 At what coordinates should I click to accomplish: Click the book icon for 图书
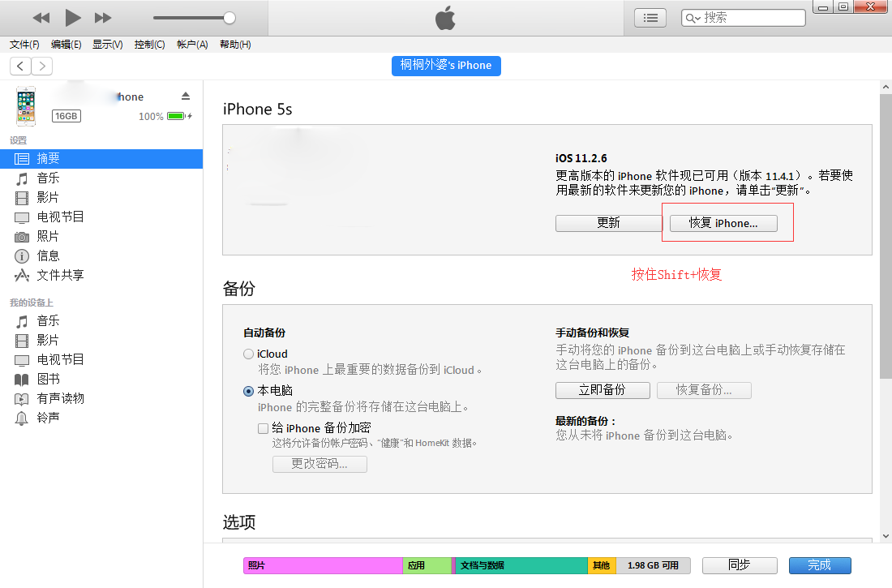22,380
